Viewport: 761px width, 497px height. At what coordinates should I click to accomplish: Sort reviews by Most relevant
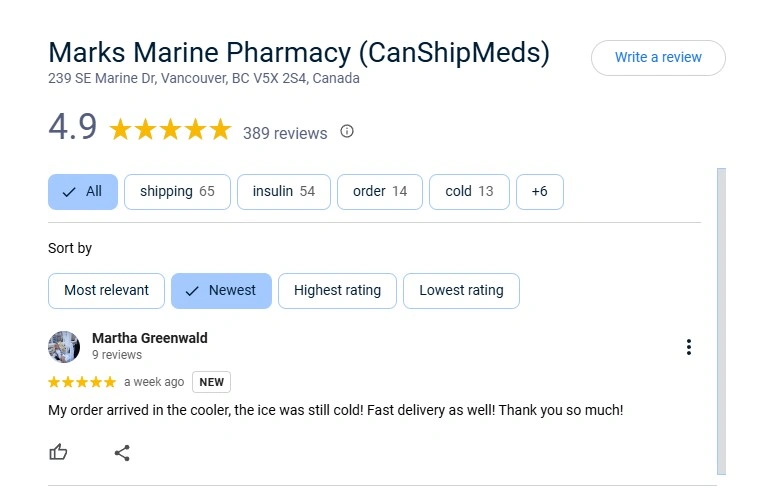[106, 291]
